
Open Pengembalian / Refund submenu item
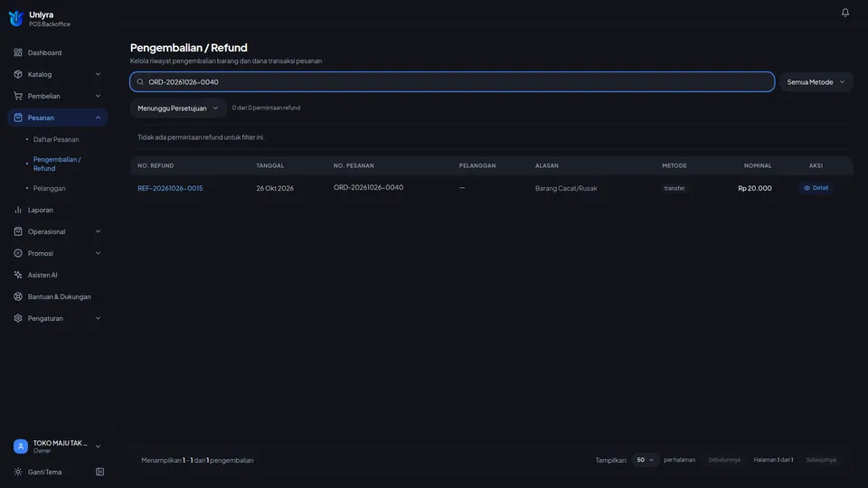[x=57, y=164]
